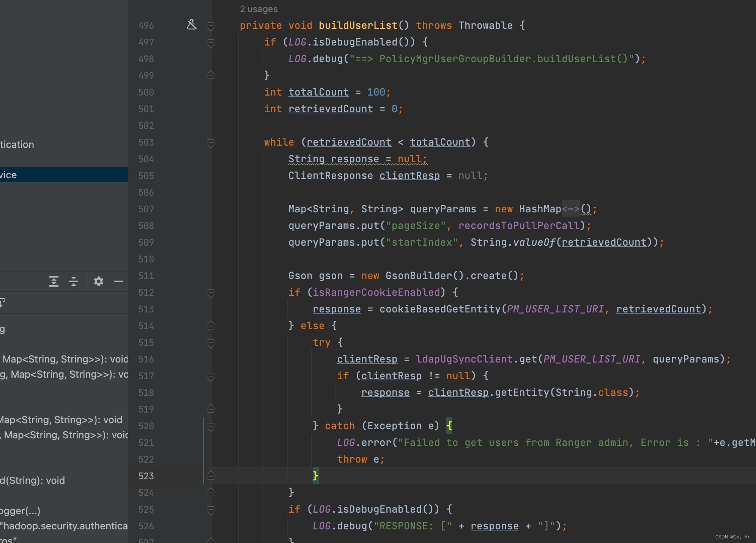Collapse isRangerCookieEnabled if fold at line 512
Viewport: 756px width, 543px height.
pos(211,293)
